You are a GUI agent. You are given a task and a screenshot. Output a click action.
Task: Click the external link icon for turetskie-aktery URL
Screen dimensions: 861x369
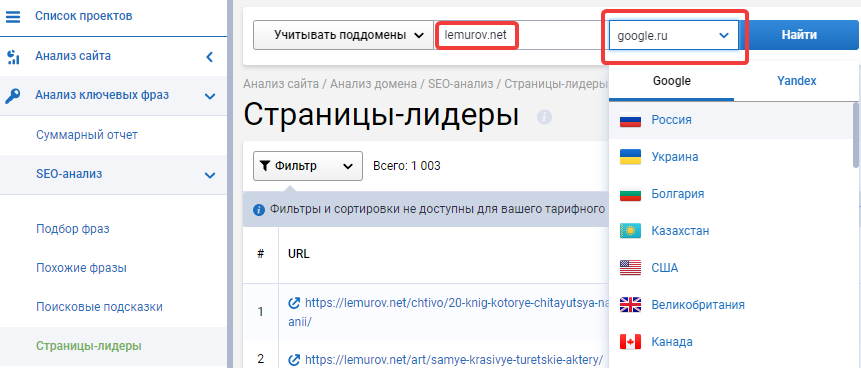(294, 360)
